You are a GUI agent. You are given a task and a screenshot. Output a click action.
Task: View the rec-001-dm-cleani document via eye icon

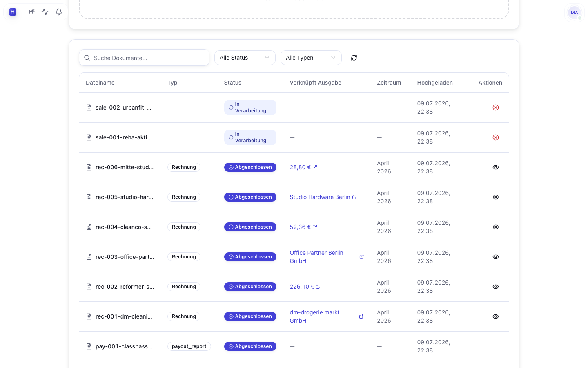(496, 316)
